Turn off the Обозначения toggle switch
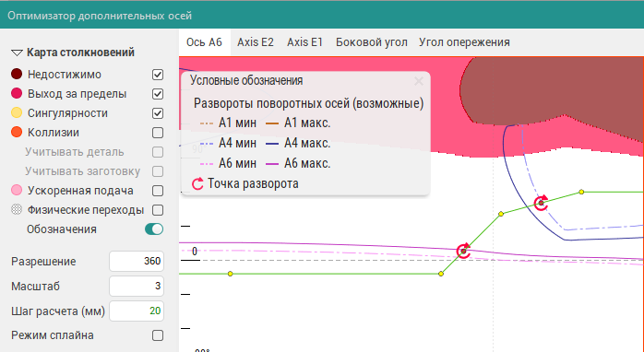 pyautogui.click(x=154, y=229)
